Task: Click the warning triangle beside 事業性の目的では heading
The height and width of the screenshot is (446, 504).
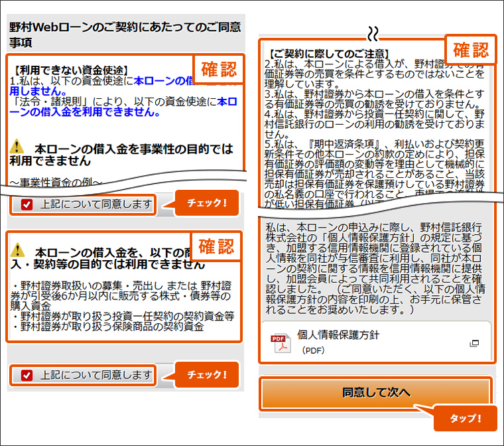Action: [x=17, y=147]
